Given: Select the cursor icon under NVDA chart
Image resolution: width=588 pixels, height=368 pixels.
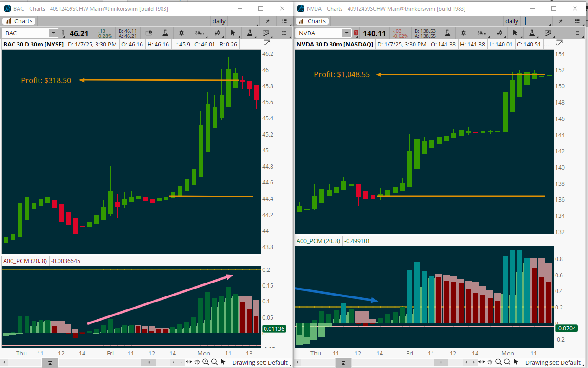Looking at the screenshot, I should tap(516, 362).
